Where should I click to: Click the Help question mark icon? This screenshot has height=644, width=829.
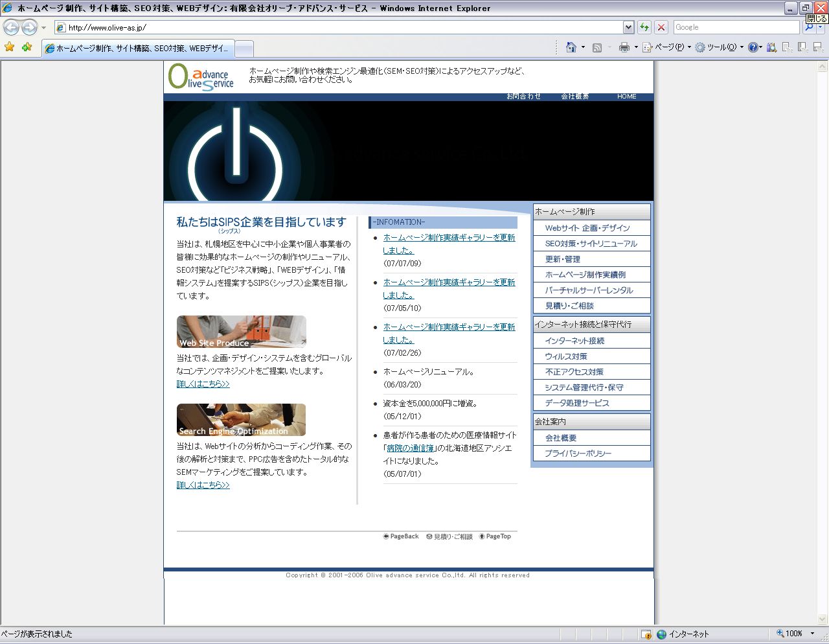(x=753, y=47)
